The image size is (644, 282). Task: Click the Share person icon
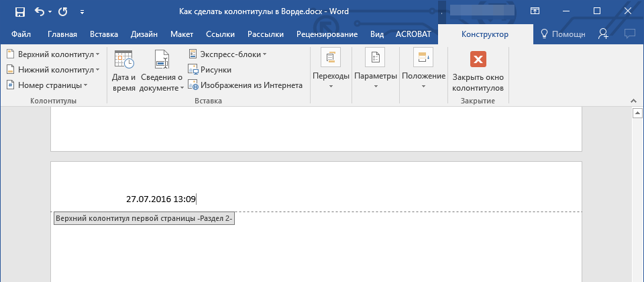[x=603, y=34]
